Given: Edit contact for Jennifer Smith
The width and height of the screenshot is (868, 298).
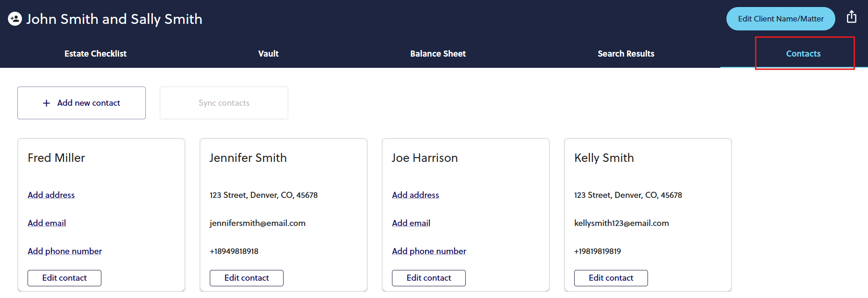Looking at the screenshot, I should (x=247, y=278).
